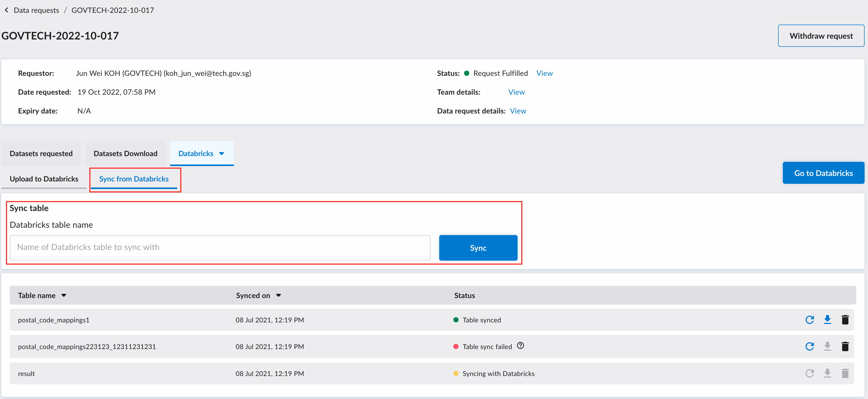This screenshot has height=399, width=868.
Task: Open help icon next to Table sync failed
Action: point(520,346)
